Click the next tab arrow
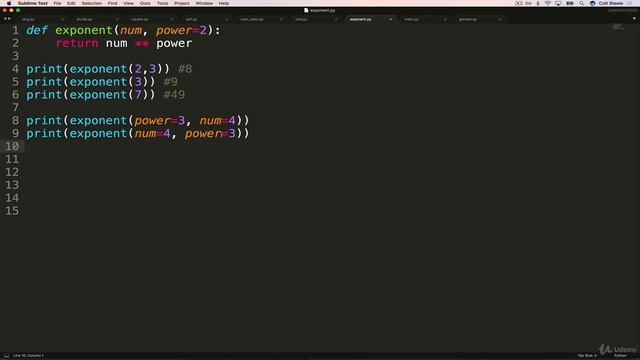 click(x=9, y=19)
